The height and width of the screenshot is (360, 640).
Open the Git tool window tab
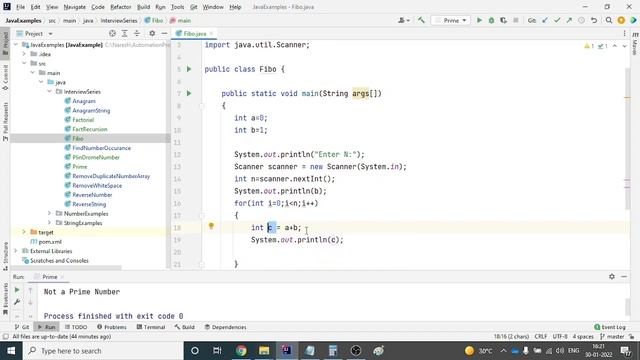click(22, 327)
